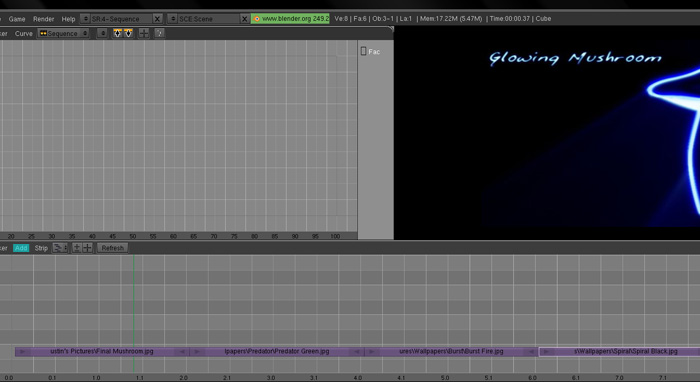
Task: Open the Help menu
Action: point(68,19)
